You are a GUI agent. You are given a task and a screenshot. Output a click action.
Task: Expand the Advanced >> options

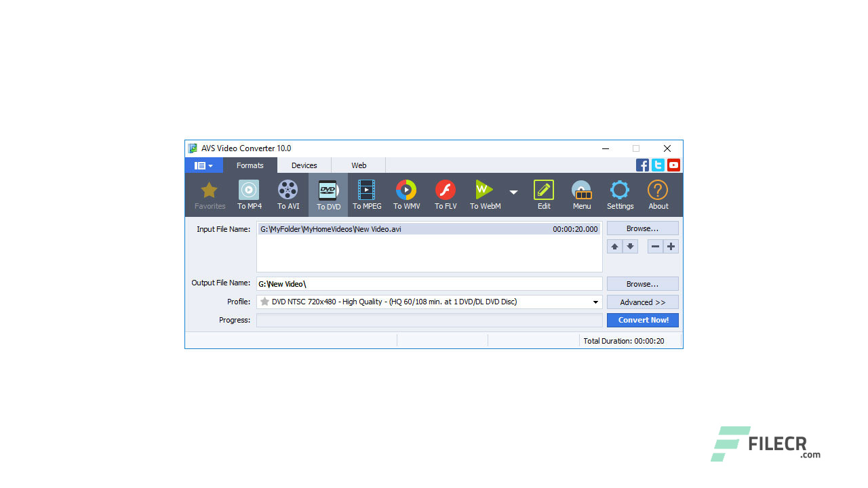pyautogui.click(x=643, y=302)
